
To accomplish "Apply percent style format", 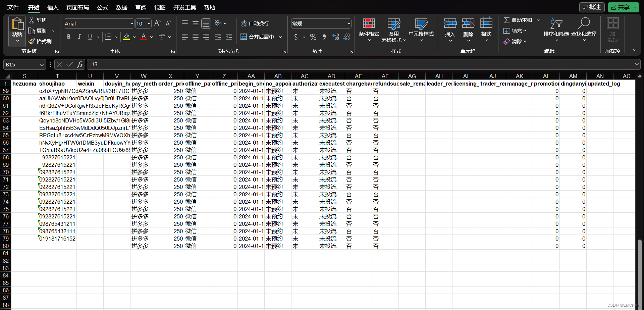I will (313, 37).
